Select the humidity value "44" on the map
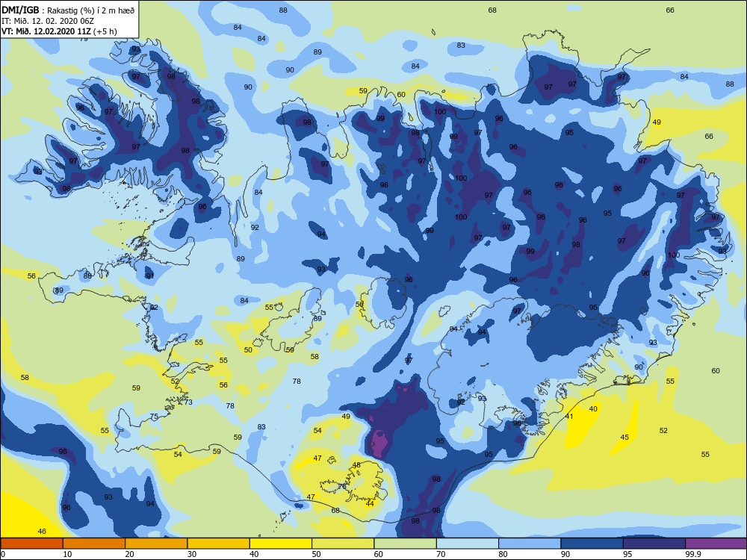 (370, 503)
